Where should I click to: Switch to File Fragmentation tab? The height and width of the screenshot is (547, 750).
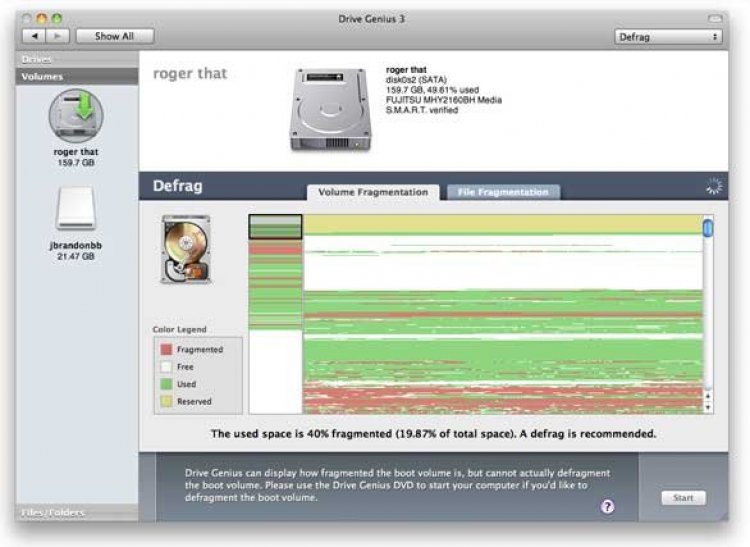click(503, 192)
